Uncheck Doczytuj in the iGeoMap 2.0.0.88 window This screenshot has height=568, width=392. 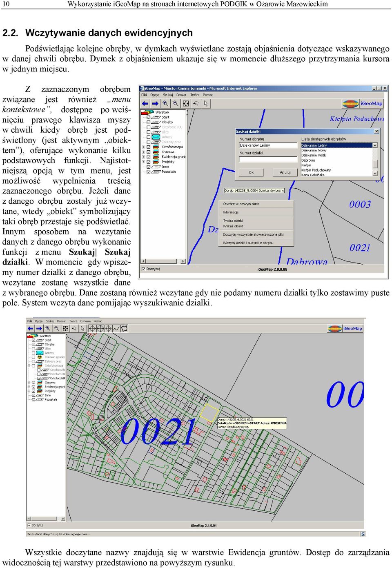tap(143, 269)
